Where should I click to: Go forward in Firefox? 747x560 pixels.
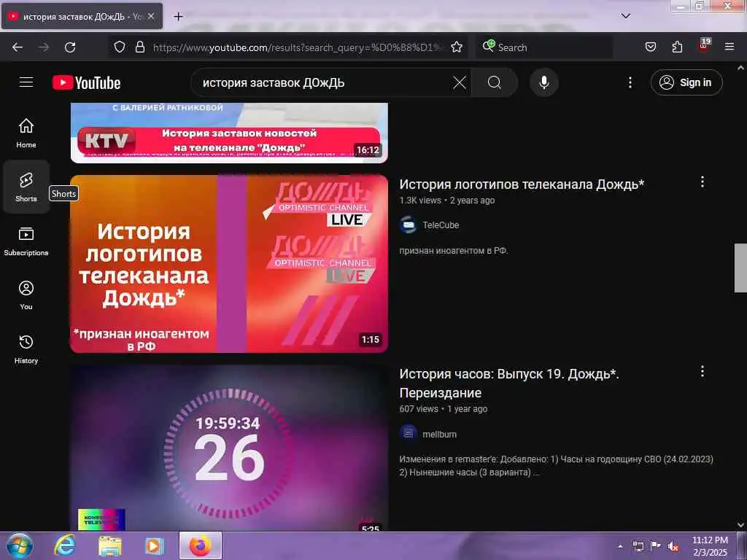point(44,47)
